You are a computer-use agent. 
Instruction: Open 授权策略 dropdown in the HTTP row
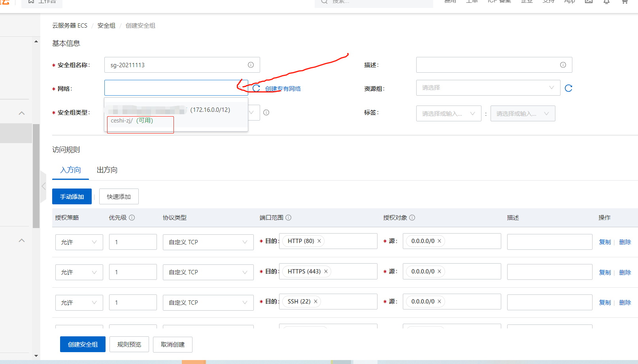(79, 242)
